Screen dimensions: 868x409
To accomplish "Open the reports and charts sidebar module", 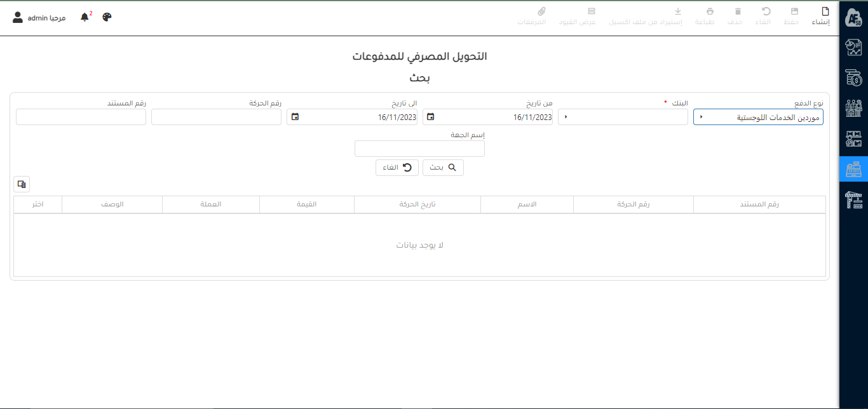I will (853, 48).
